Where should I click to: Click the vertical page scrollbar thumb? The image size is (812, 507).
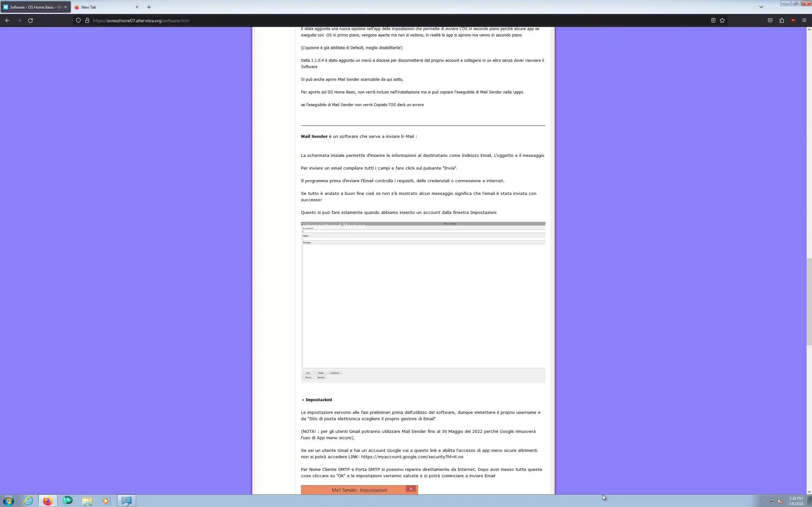(x=809, y=302)
